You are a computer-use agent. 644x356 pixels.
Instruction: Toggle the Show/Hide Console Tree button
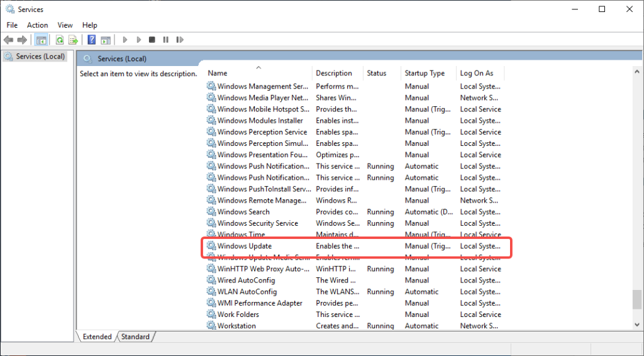(41, 40)
